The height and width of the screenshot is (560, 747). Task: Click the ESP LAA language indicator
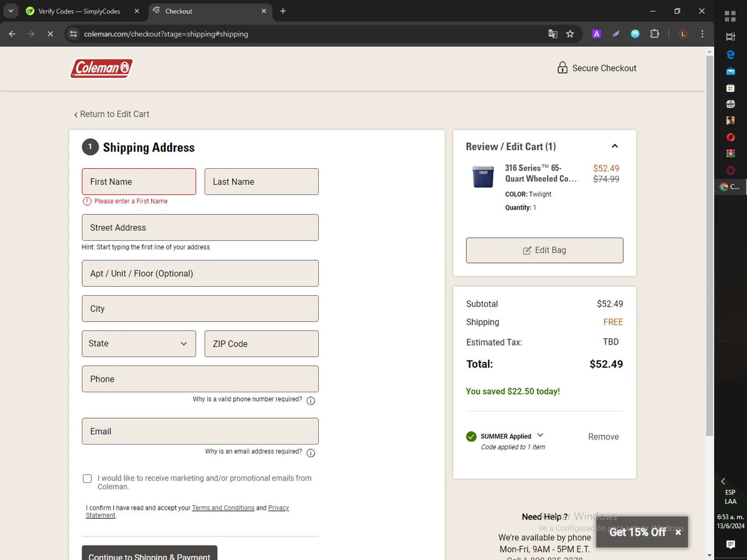click(731, 497)
